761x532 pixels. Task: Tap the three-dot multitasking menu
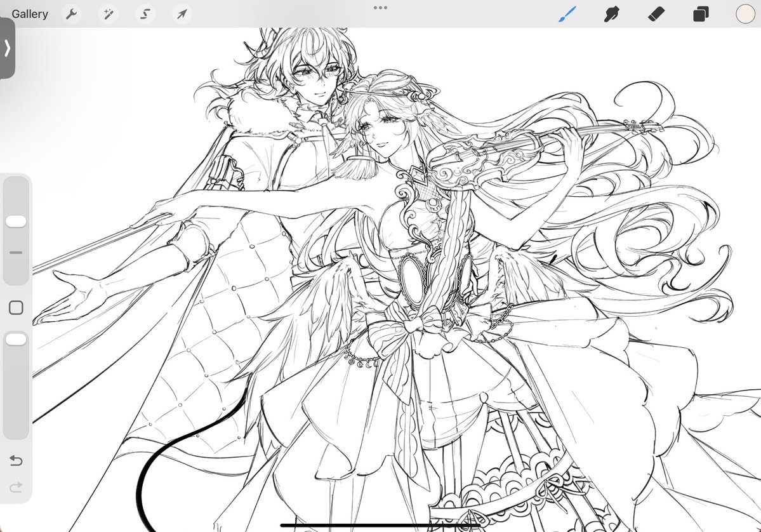coord(381,8)
